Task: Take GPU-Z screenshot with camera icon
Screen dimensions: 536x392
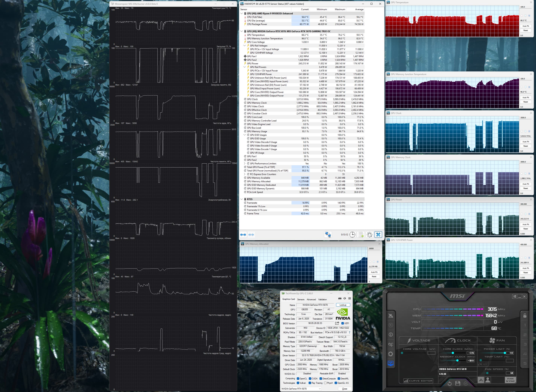Action: point(340,299)
